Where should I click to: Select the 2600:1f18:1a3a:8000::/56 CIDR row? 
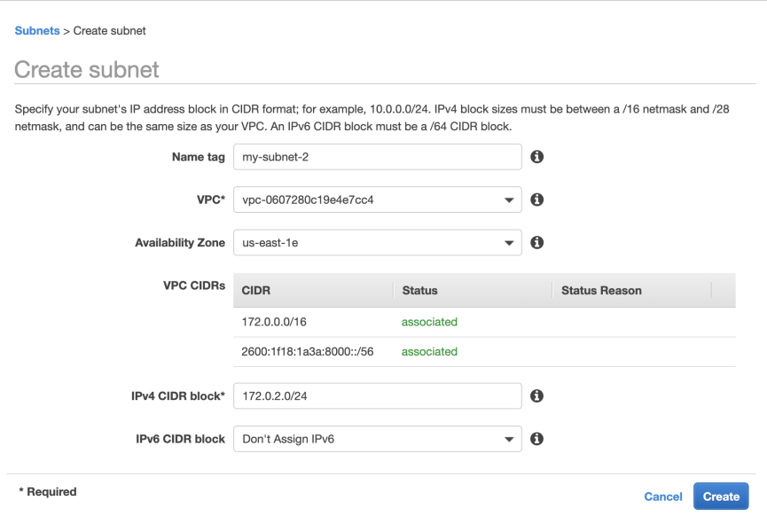(484, 352)
